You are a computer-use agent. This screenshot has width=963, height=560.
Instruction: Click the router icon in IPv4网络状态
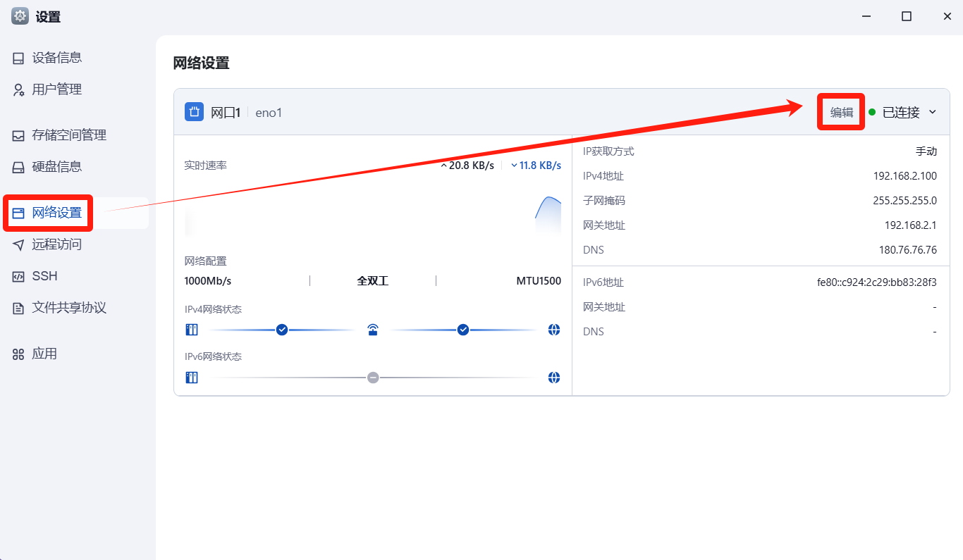373,330
